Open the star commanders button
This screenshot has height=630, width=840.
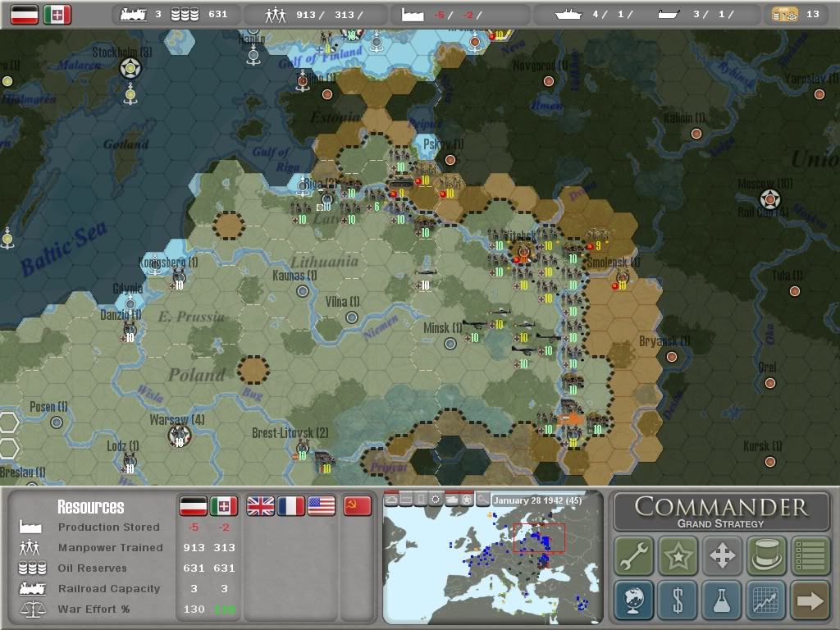point(678,555)
